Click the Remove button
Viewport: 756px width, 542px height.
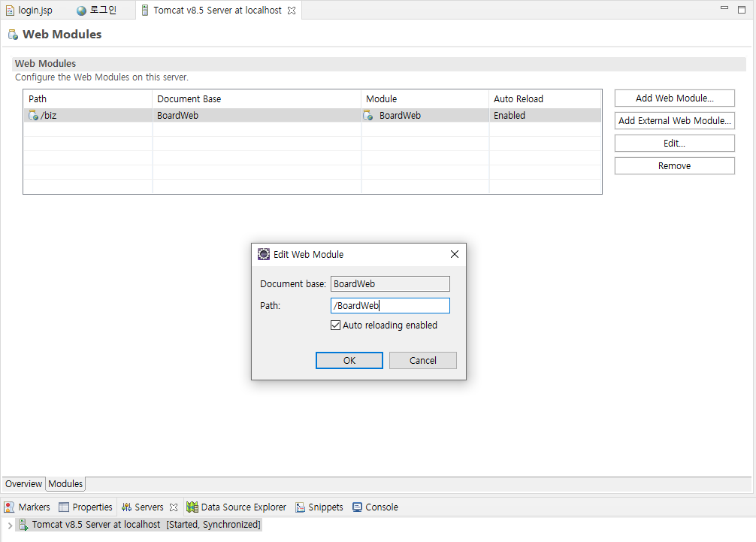click(675, 166)
